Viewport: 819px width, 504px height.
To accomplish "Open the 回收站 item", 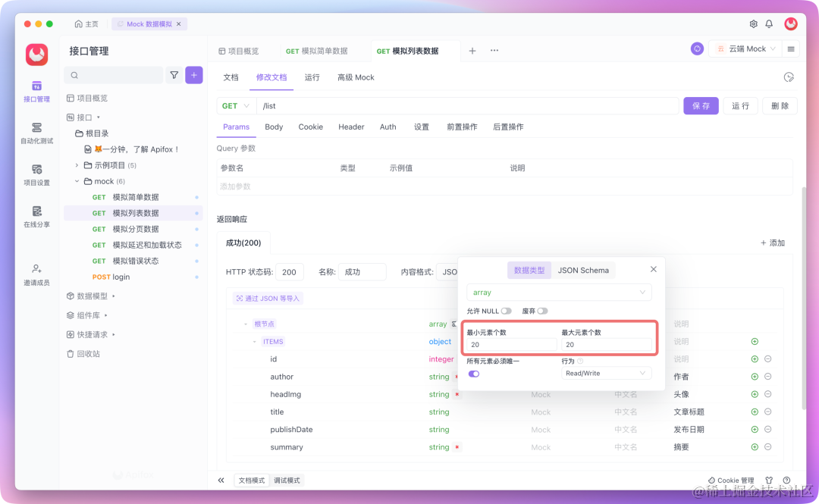I will 83,354.
